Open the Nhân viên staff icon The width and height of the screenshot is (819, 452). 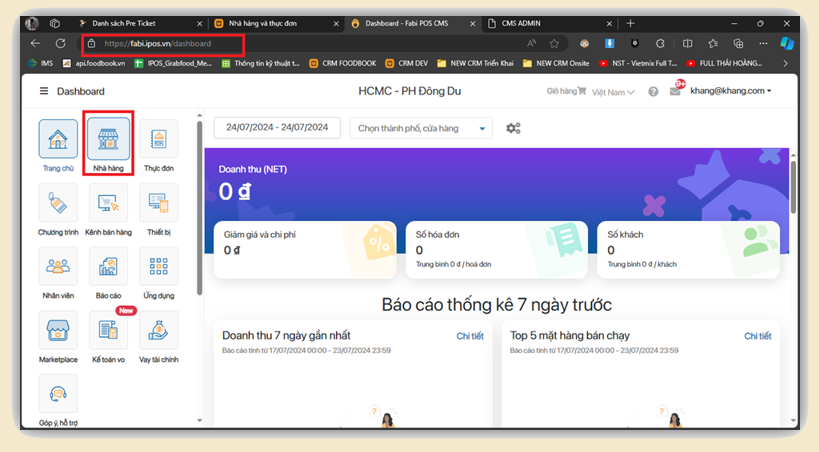[x=58, y=267]
